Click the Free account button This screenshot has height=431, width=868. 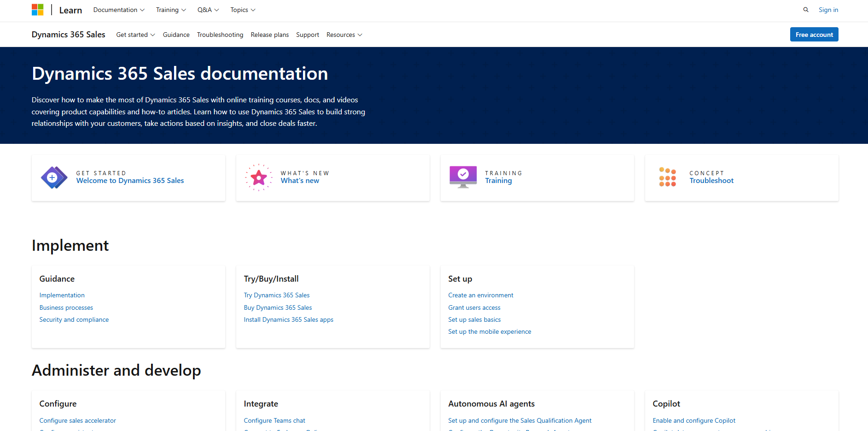click(814, 35)
